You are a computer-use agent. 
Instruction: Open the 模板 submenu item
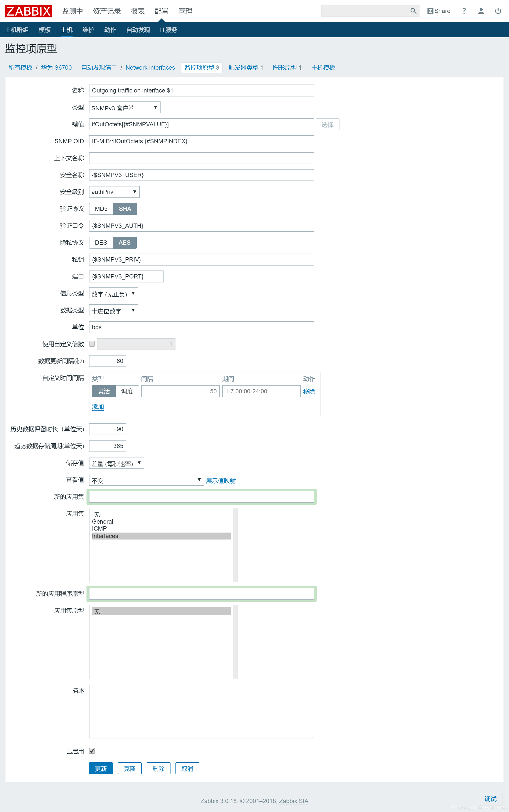coord(44,30)
